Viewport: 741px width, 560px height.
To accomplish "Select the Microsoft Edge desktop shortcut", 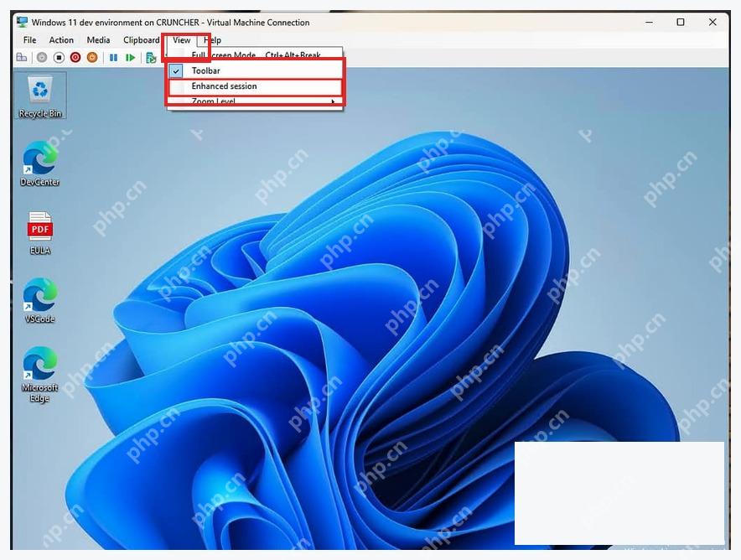I will tap(40, 374).
